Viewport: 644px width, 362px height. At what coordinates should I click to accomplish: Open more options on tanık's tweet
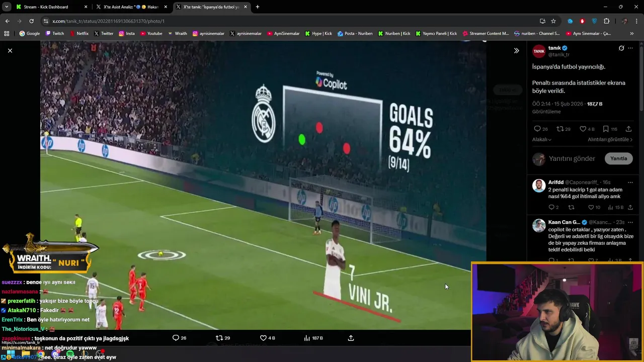630,48
